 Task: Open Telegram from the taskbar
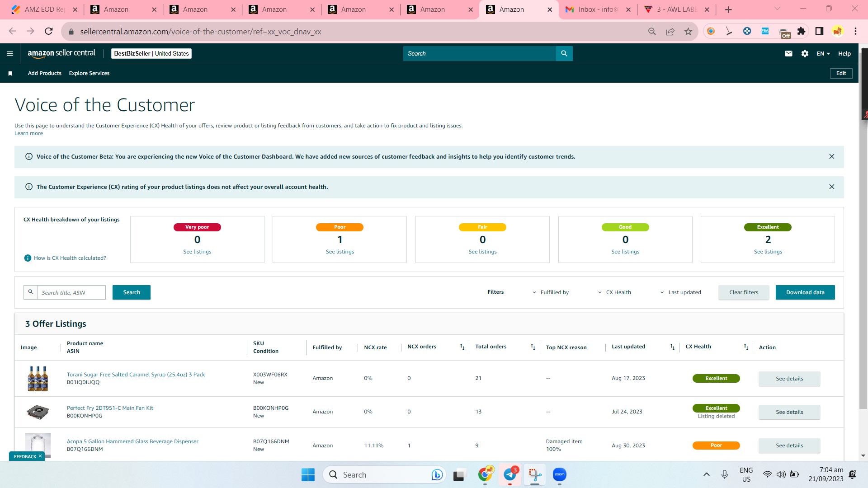(x=510, y=474)
